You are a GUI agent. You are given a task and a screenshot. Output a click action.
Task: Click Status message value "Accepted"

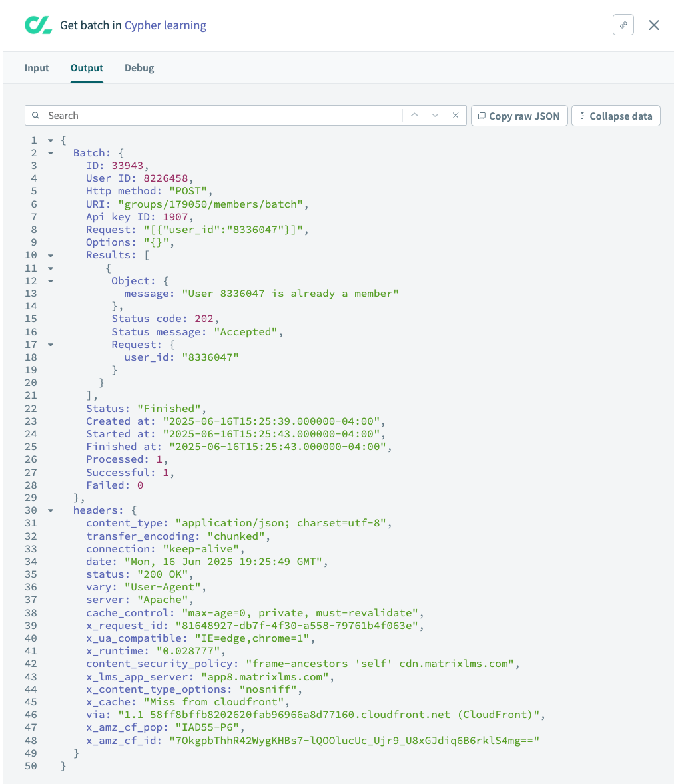pyautogui.click(x=246, y=332)
